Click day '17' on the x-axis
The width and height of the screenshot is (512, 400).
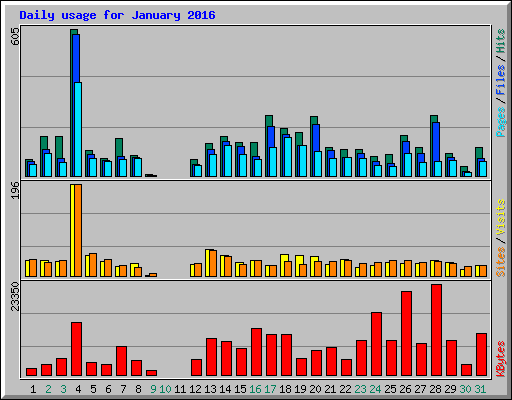click(270, 389)
